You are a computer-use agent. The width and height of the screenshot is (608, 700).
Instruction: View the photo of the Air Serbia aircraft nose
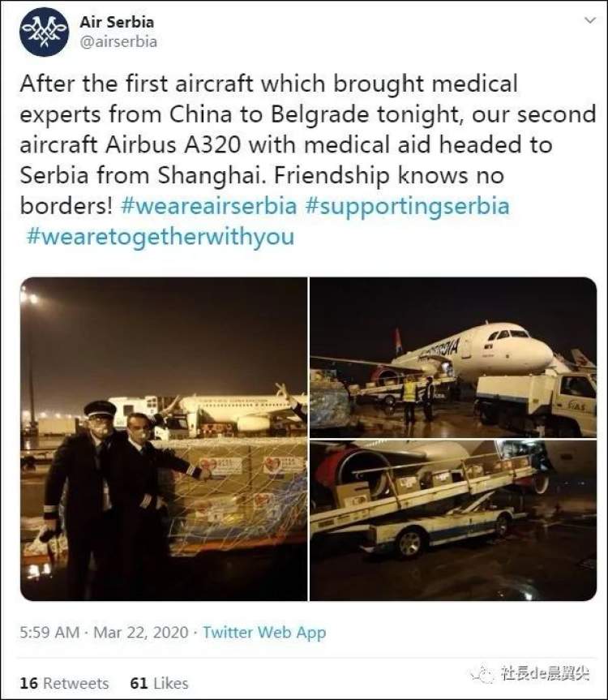pos(452,356)
